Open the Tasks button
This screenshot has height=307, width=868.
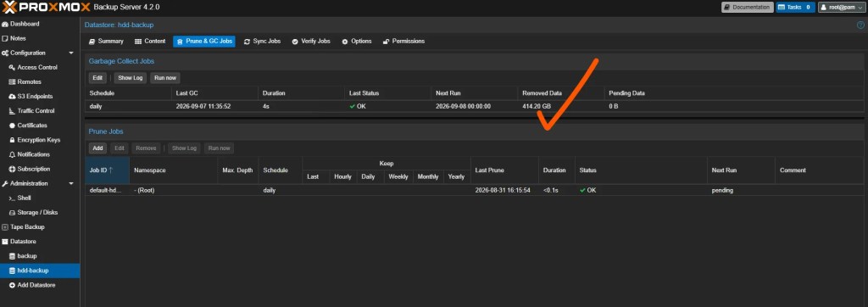click(794, 7)
